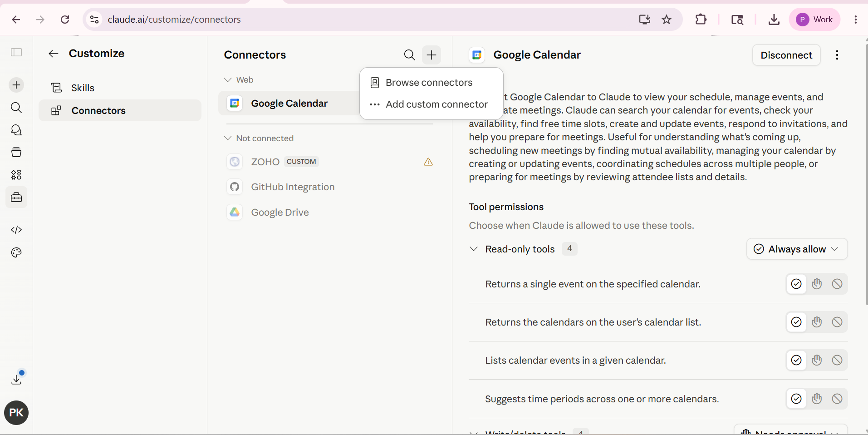The width and height of the screenshot is (868, 435).
Task: Open site information icon in address bar
Action: 94,20
